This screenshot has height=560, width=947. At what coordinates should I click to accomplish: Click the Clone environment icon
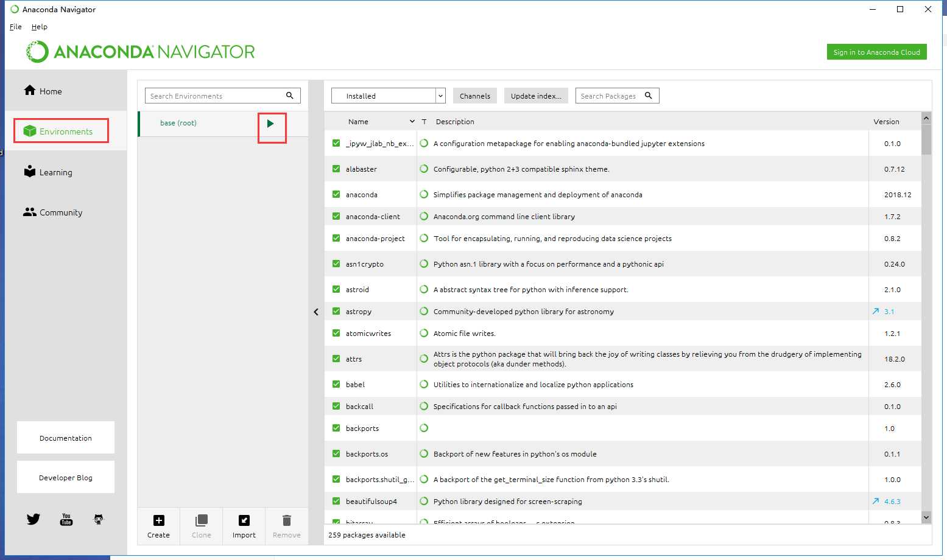point(202,520)
